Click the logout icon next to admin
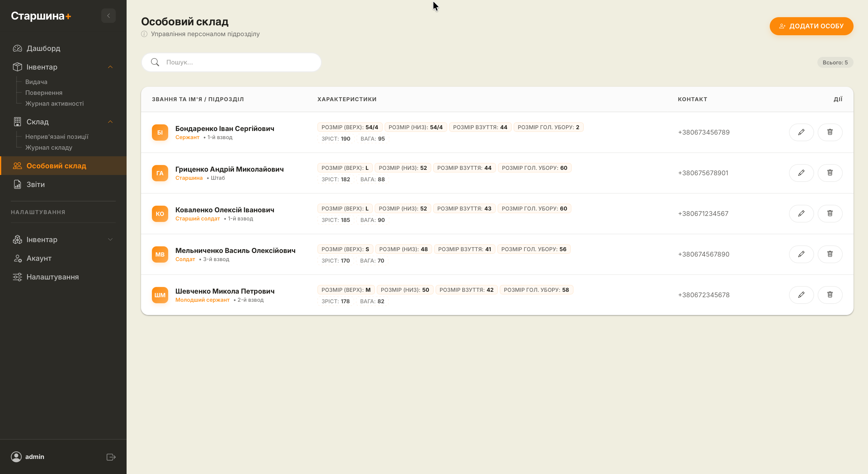 [x=111, y=457]
